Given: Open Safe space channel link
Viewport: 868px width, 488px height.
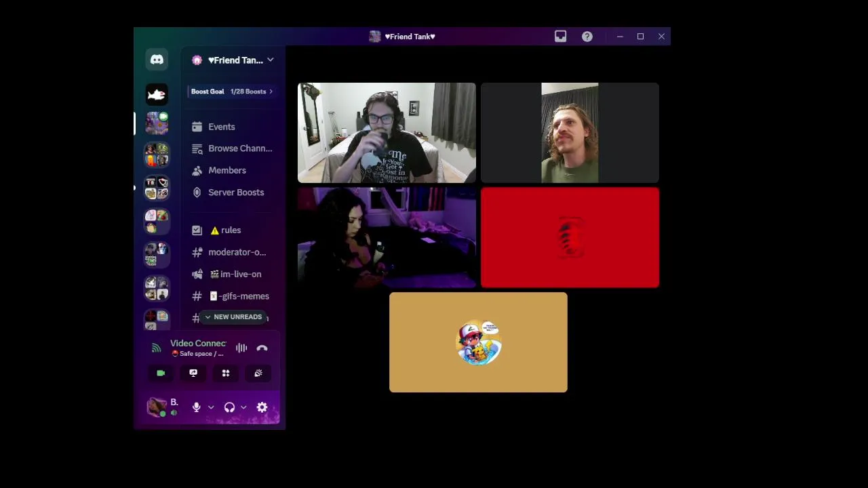Looking at the screenshot, I should point(197,354).
